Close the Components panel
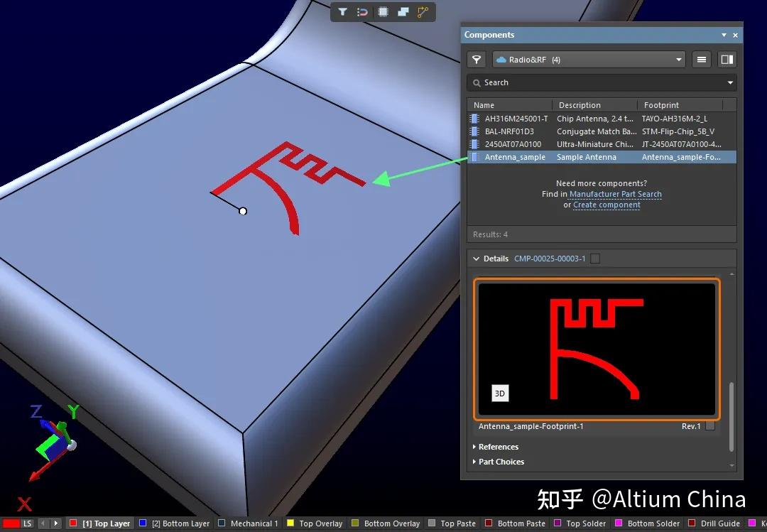Viewport: 767px width, 532px height. [735, 36]
